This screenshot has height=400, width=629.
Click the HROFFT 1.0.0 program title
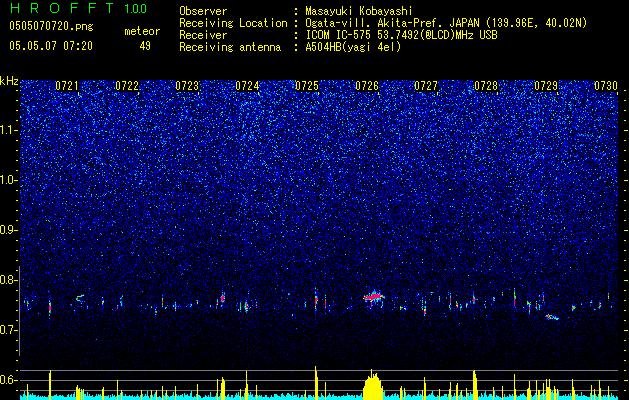79,8
